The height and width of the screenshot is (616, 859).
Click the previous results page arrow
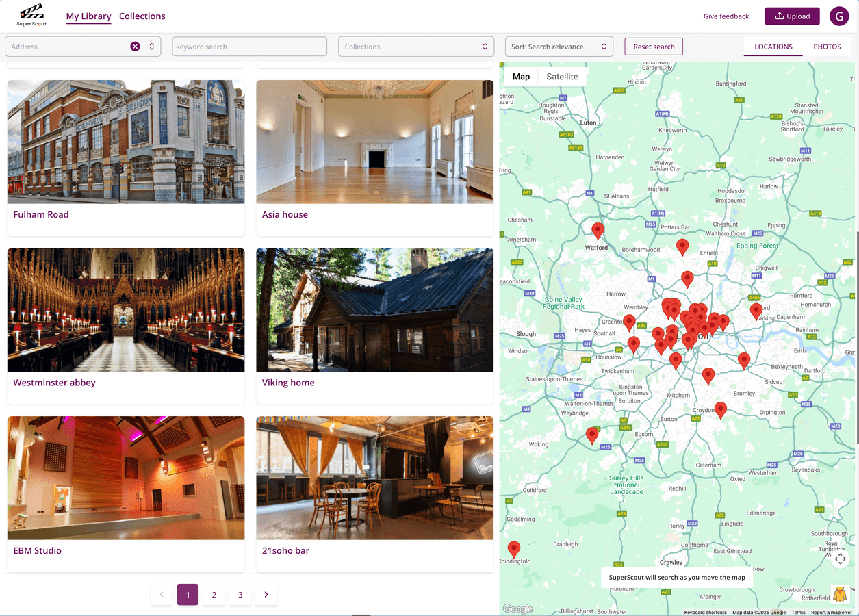(162, 595)
